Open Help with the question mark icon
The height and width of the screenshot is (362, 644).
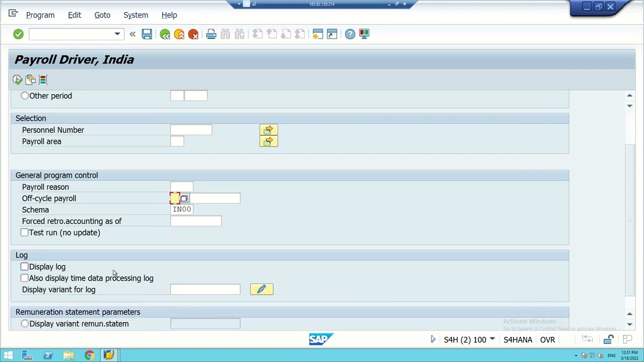tap(350, 34)
